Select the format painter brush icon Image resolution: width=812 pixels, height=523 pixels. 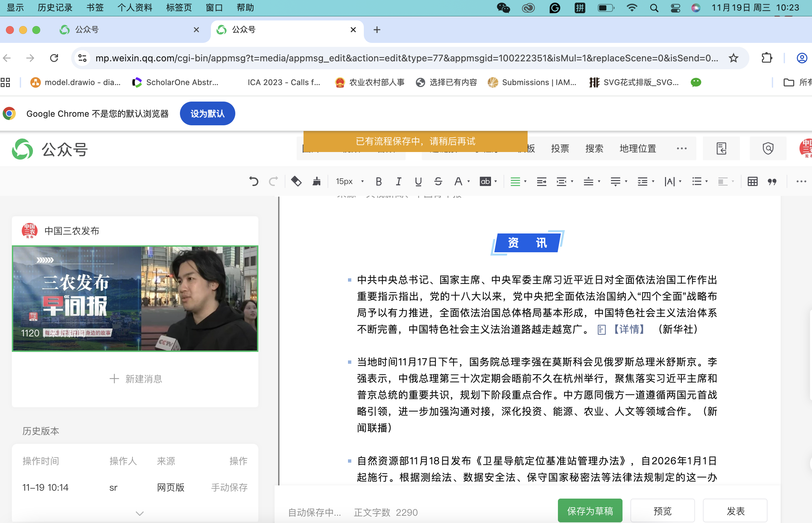coord(316,181)
